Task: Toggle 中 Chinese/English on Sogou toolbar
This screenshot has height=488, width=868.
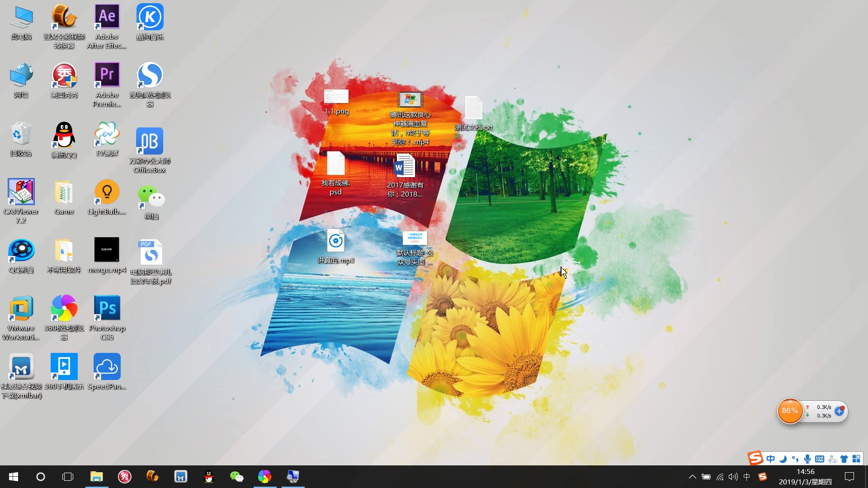Action: 771,459
